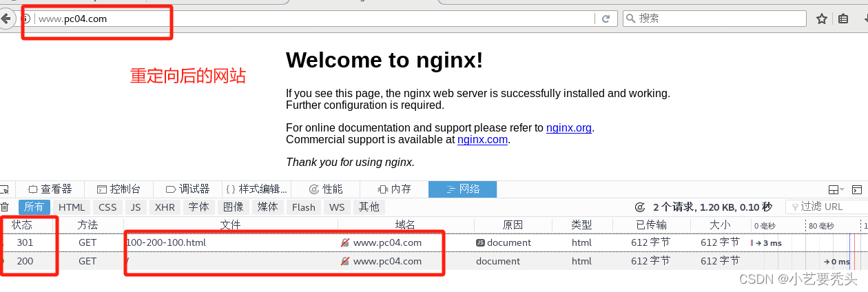Image resolution: width=868 pixels, height=292 pixels.
Task: Switch to the 查看器 inspector tab
Action: click(x=51, y=189)
